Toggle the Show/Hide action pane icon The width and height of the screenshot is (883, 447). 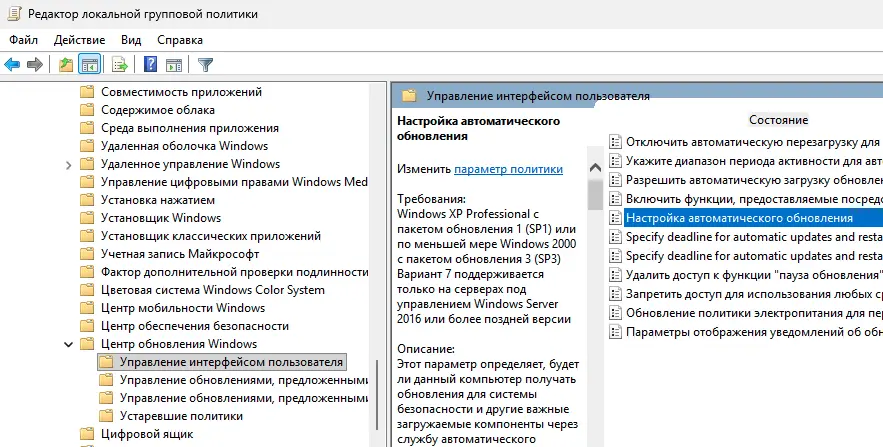(x=172, y=65)
